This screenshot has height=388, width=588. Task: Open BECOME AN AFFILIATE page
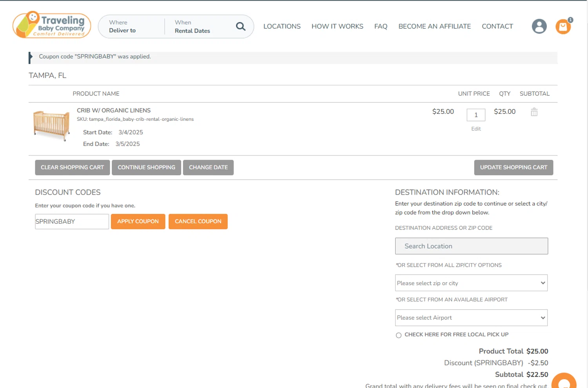[x=434, y=26]
